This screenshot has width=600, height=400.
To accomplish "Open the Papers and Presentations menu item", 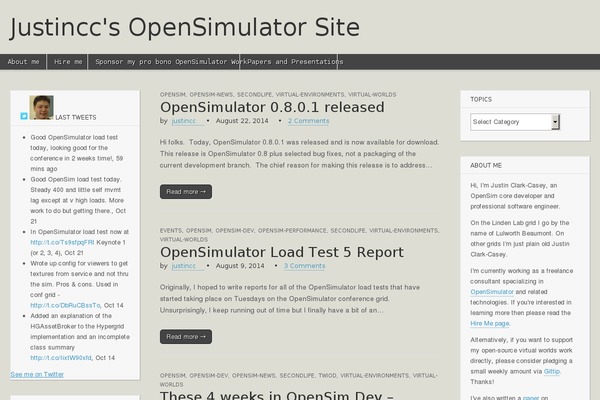I will [290, 61].
